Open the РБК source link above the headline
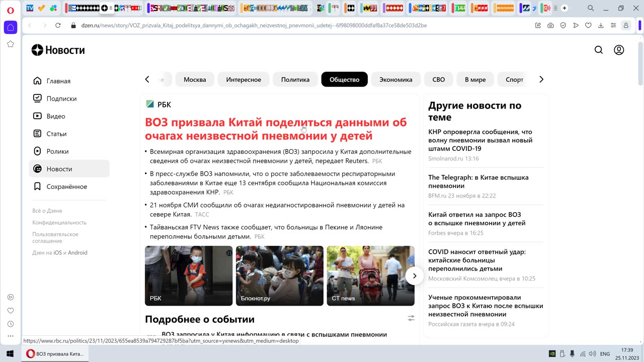The width and height of the screenshot is (644, 362). pyautogui.click(x=158, y=105)
